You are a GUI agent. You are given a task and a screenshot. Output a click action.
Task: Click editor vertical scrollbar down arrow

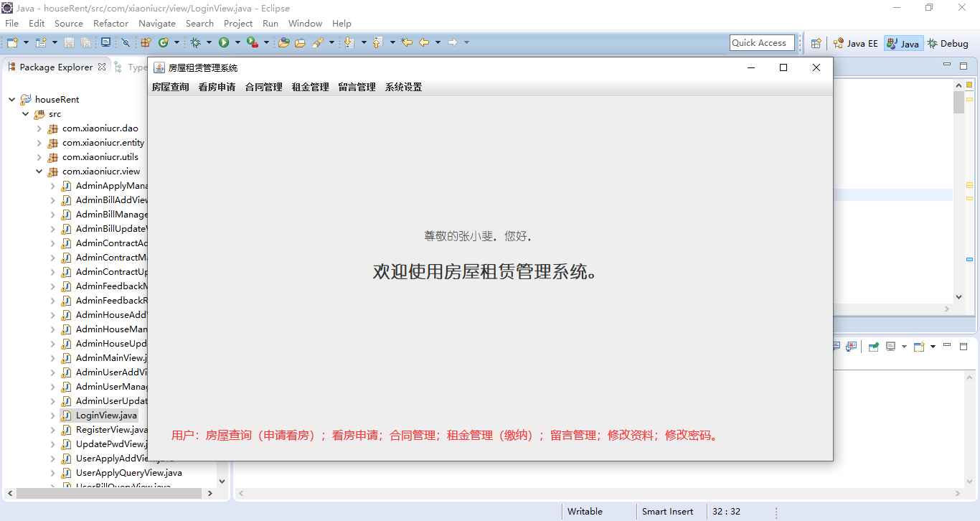pos(959,297)
